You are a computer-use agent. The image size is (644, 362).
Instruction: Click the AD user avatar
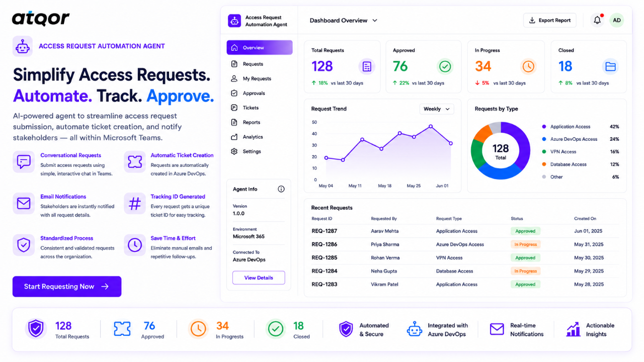click(617, 21)
